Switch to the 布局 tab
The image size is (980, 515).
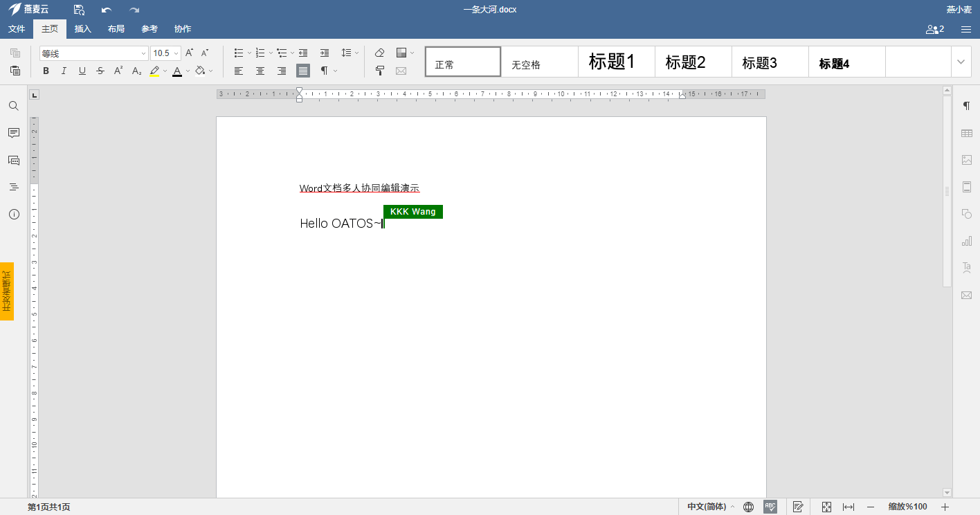coord(116,29)
